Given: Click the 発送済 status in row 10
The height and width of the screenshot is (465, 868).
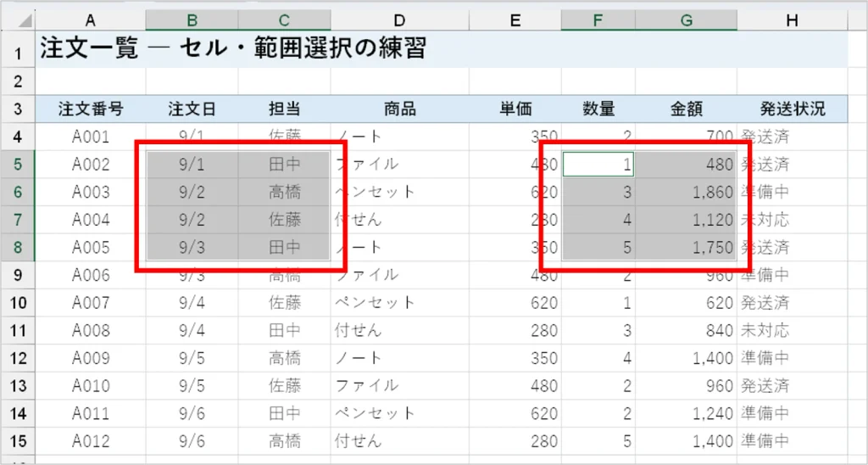Looking at the screenshot, I should (793, 303).
